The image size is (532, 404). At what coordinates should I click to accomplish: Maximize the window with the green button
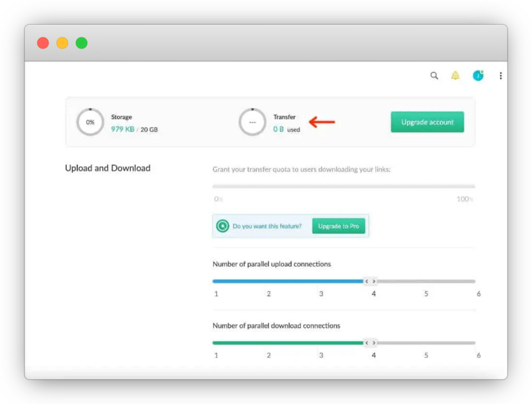point(82,43)
